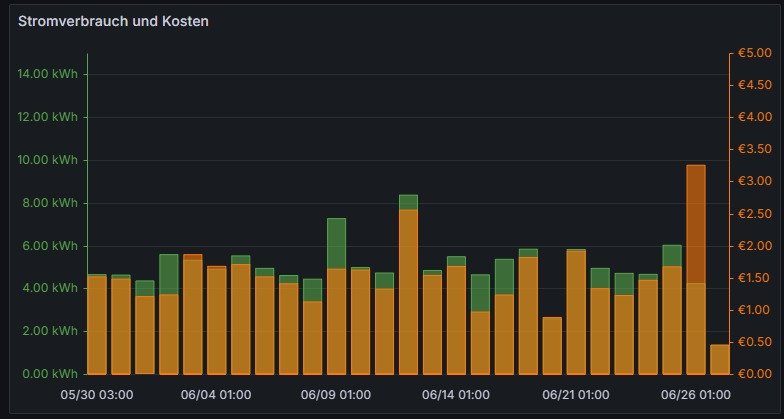Click the green bar top reaching about 7.3 kWh
Image resolution: width=784 pixels, height=419 pixels.
point(336,242)
